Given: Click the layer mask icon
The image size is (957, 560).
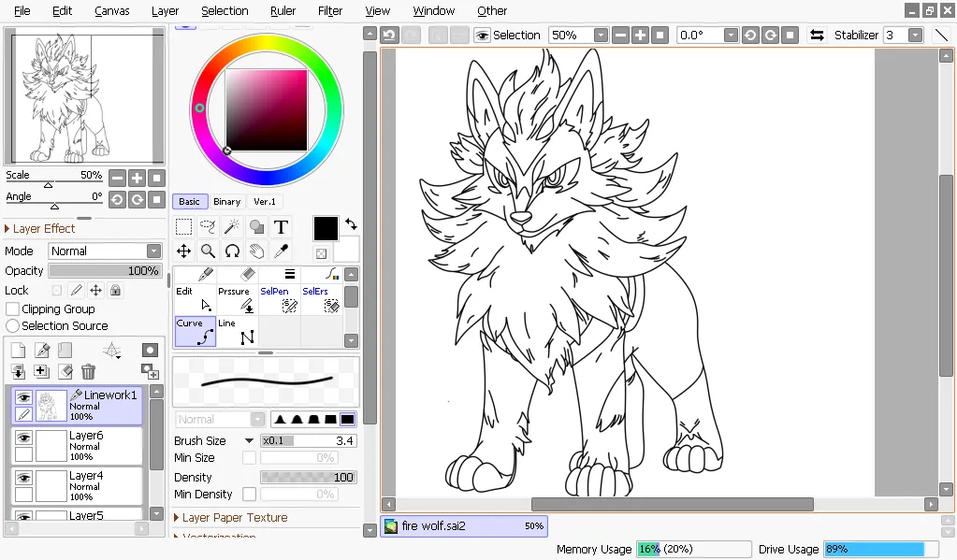Looking at the screenshot, I should click(150, 351).
